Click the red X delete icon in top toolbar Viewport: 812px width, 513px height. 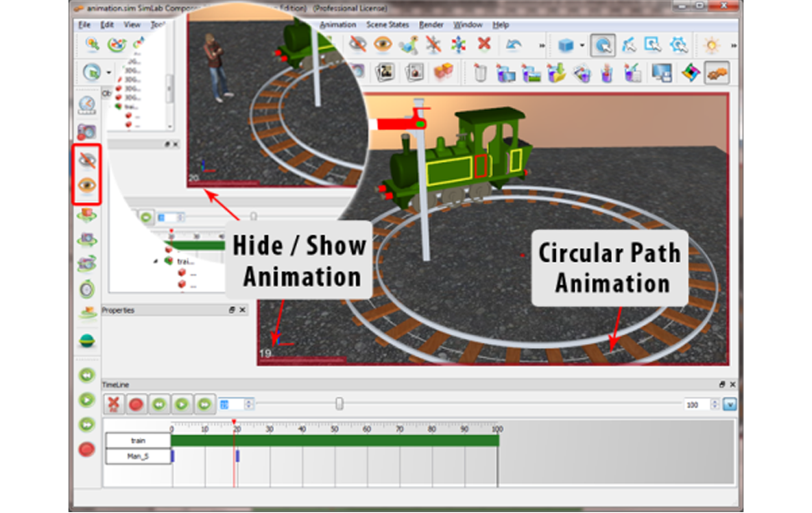[x=483, y=45]
